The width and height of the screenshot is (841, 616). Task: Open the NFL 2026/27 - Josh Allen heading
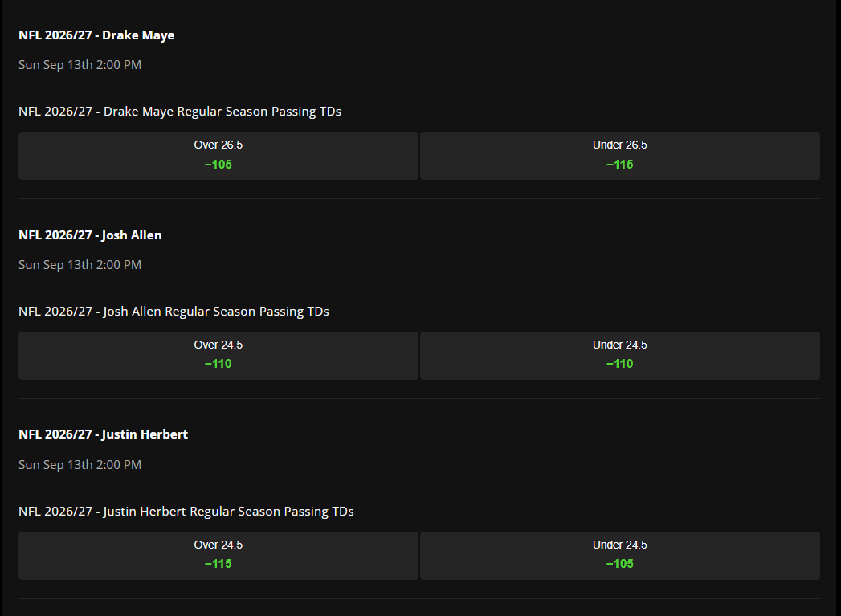coord(90,235)
